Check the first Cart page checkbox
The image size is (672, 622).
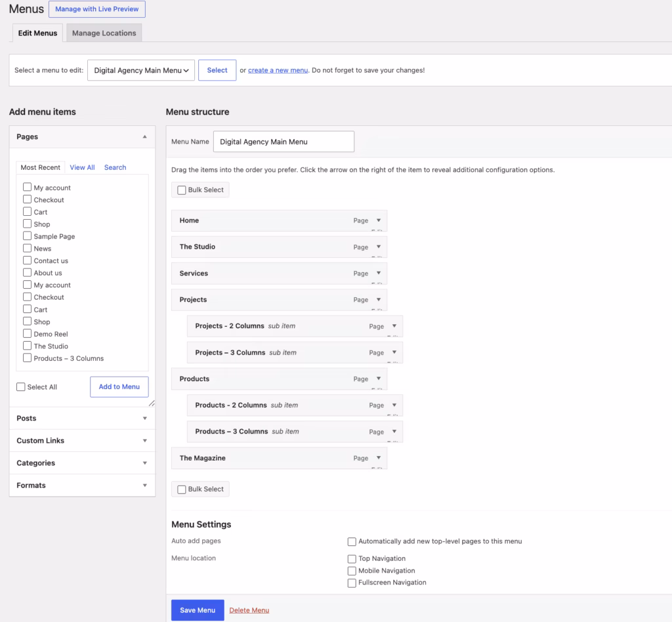click(27, 212)
